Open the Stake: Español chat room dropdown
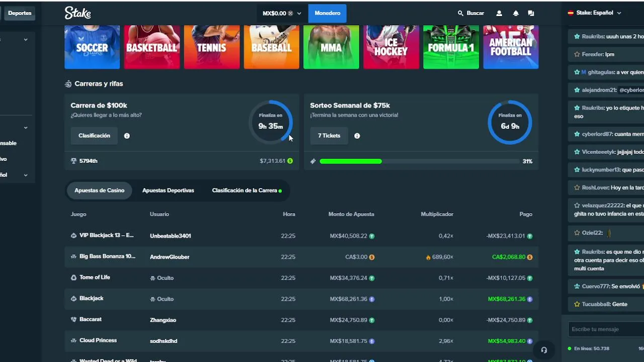 (x=594, y=13)
